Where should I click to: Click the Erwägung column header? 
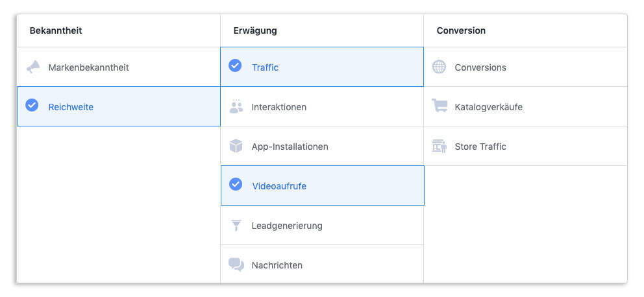click(255, 30)
